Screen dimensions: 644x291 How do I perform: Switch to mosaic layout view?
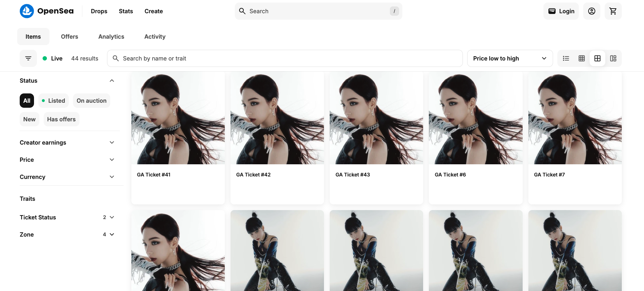pos(613,58)
